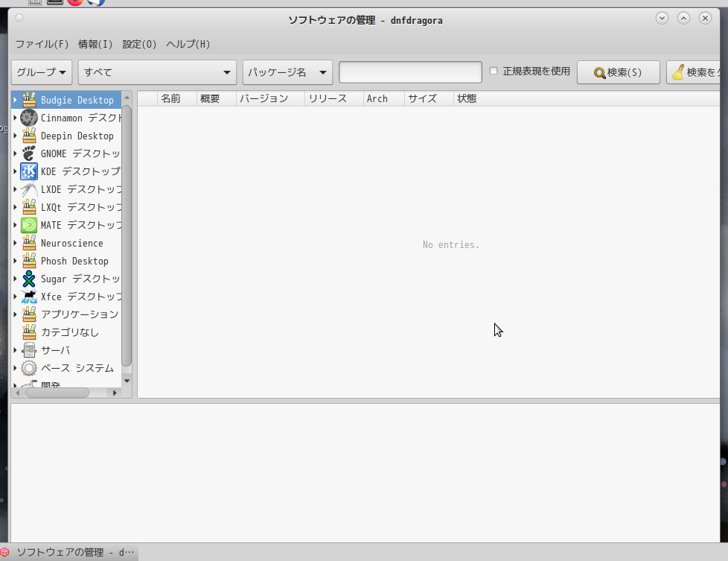728x561 pixels.
Task: Expand the GNOME デスクトップ tree node
Action: (15, 153)
